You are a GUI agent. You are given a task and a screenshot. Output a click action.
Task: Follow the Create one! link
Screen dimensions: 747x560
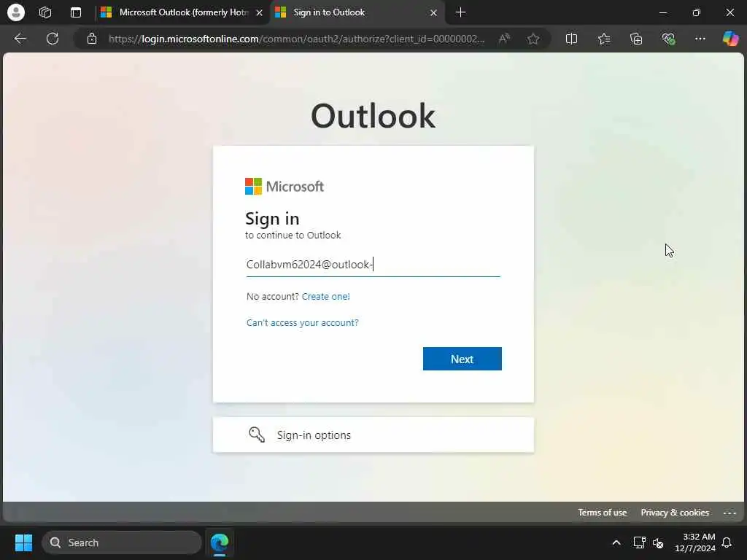coord(326,296)
